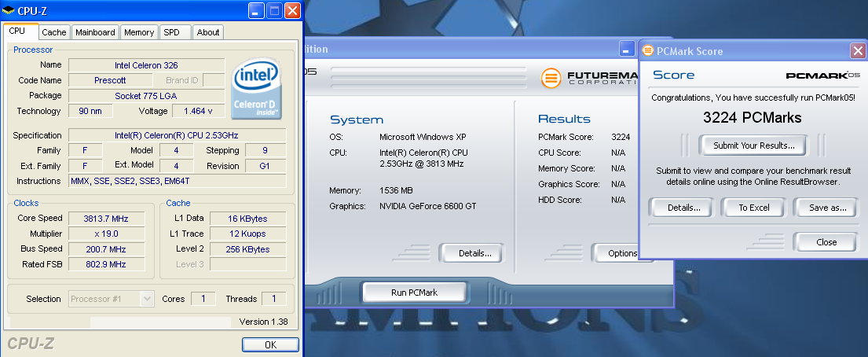
Task: Click the PCMark Score window orange icon
Action: point(648,51)
